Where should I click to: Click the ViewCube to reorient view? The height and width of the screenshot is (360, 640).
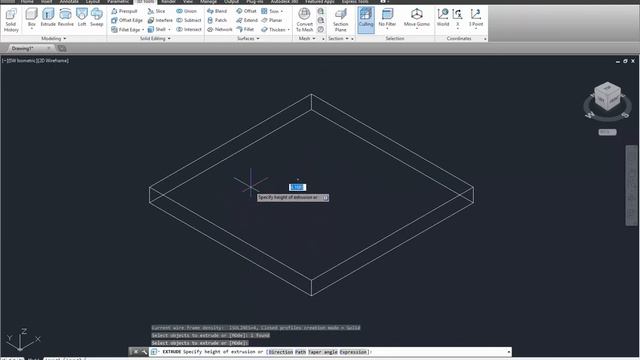click(x=607, y=97)
